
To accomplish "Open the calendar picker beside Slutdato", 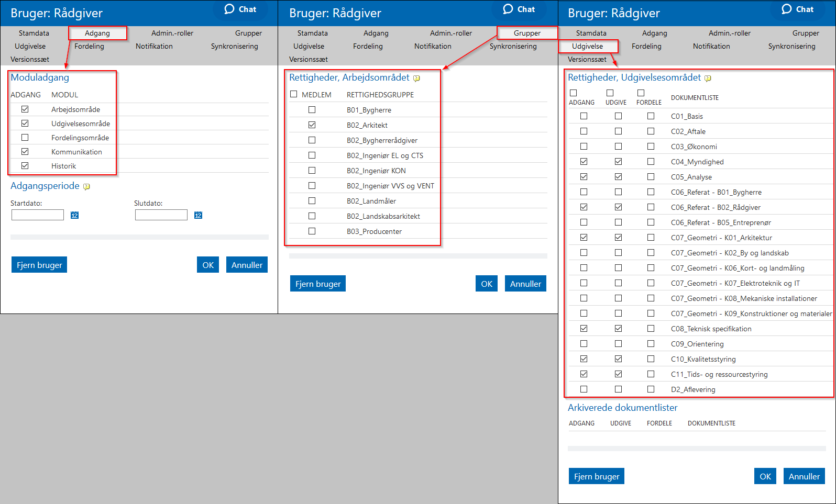I will click(198, 215).
